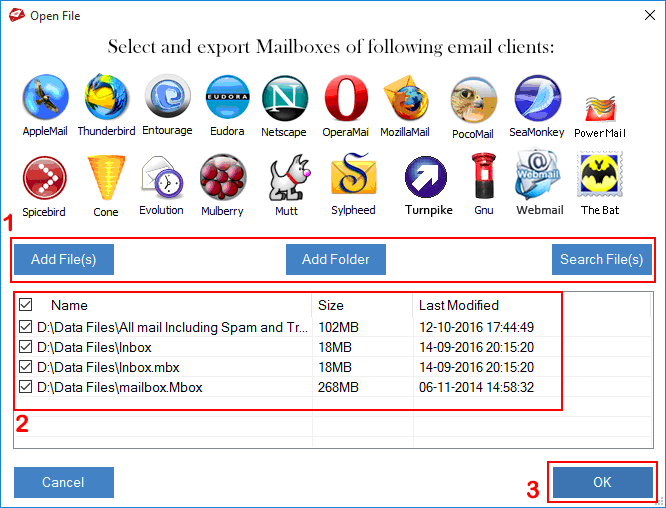Select the Eudora mail icon
Image resolution: width=666 pixels, height=508 pixels.
point(227,97)
